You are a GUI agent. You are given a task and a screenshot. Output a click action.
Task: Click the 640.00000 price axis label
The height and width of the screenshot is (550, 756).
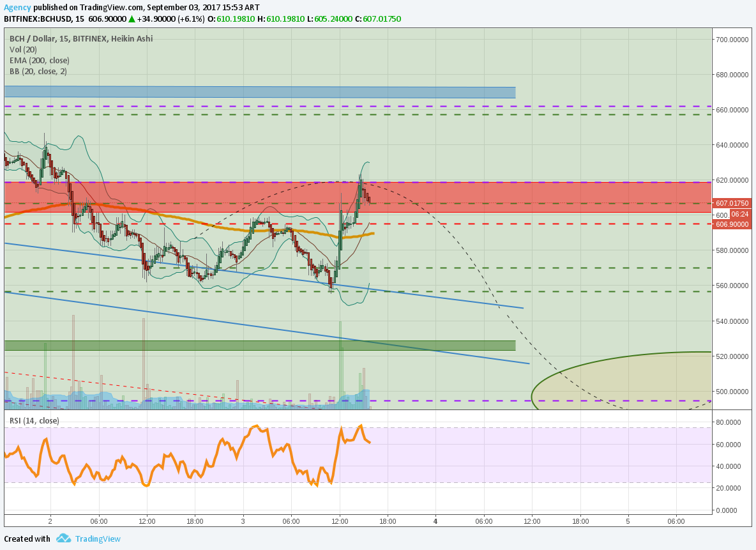pyautogui.click(x=732, y=145)
